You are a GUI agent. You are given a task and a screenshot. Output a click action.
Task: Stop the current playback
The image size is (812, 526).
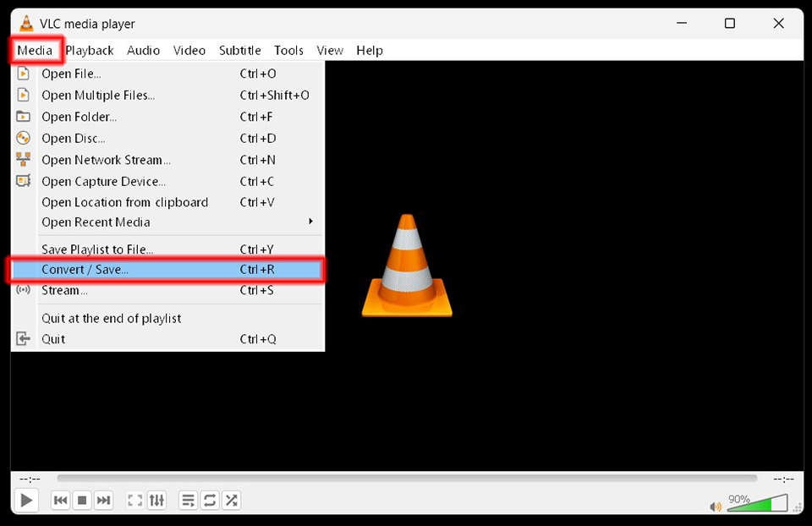[x=81, y=500]
